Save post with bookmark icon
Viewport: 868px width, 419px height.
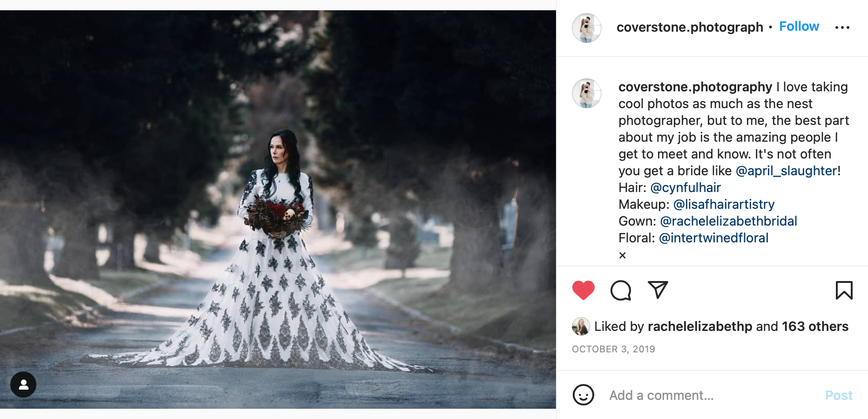(x=844, y=290)
